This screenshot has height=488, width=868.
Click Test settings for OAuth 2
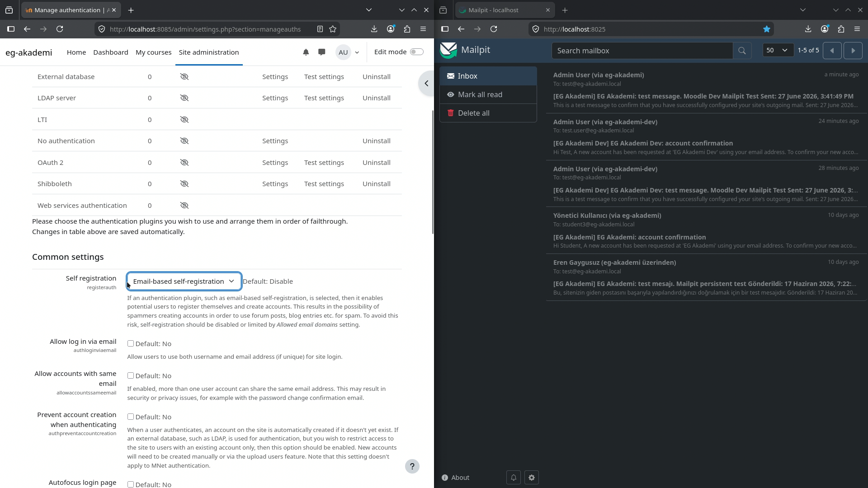[324, 163]
